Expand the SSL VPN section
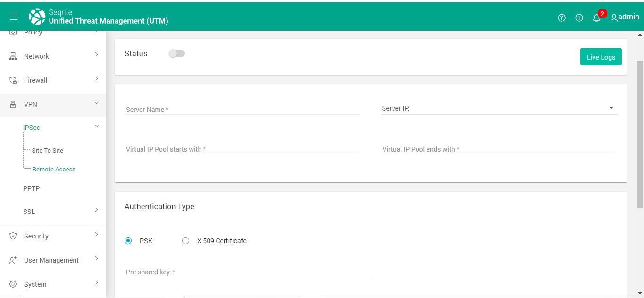Viewport: 644px width, 298px height. 29,211
